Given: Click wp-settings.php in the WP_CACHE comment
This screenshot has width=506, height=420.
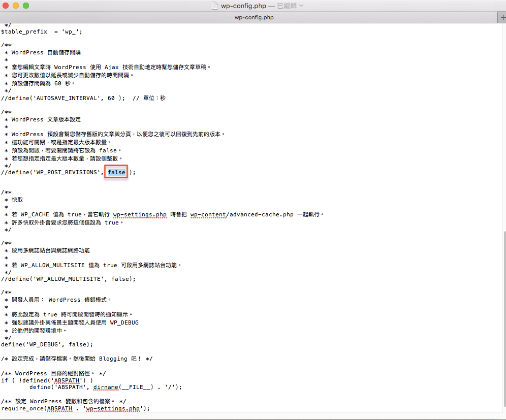Looking at the screenshot, I should [140, 214].
